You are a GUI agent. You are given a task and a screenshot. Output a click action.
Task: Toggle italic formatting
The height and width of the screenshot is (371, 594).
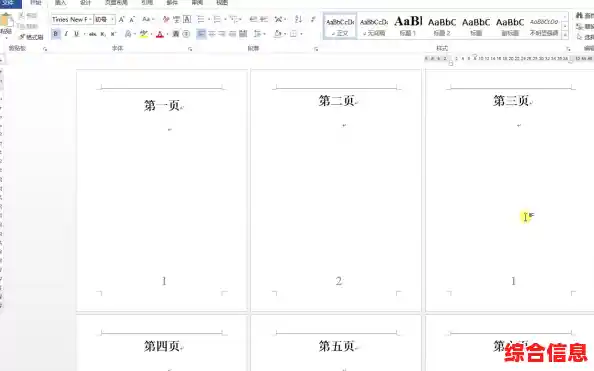point(66,34)
